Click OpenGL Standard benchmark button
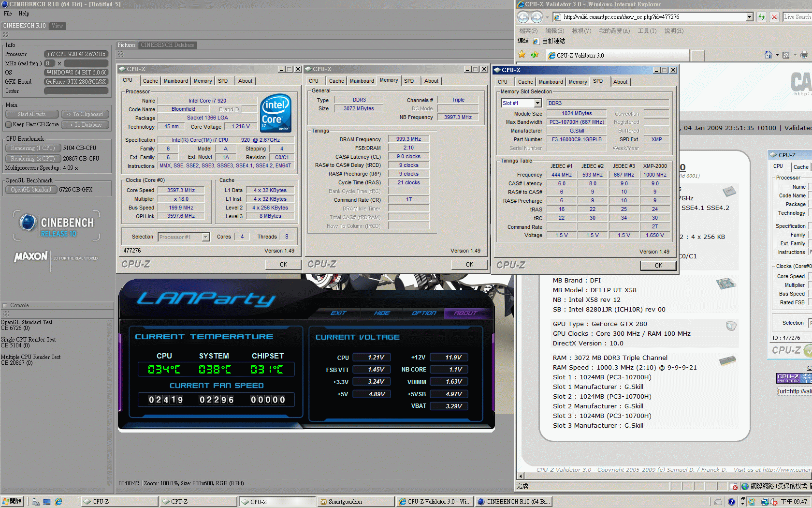812x508 pixels. (x=31, y=190)
